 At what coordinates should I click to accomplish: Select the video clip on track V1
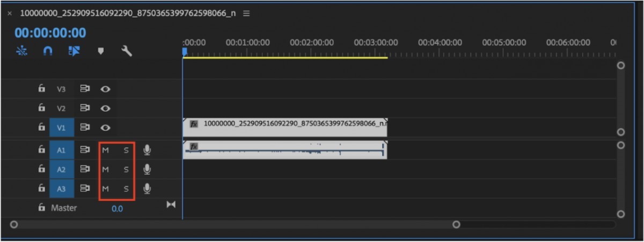(x=284, y=127)
